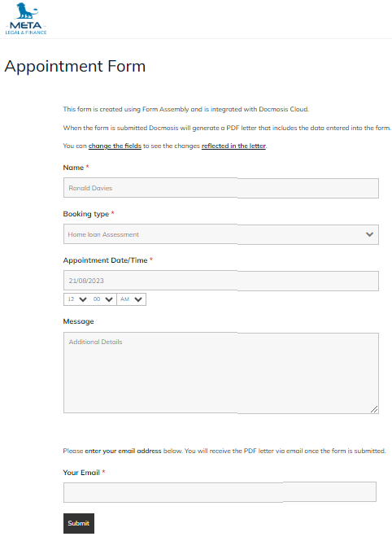Click the Your Email label

coord(81,473)
